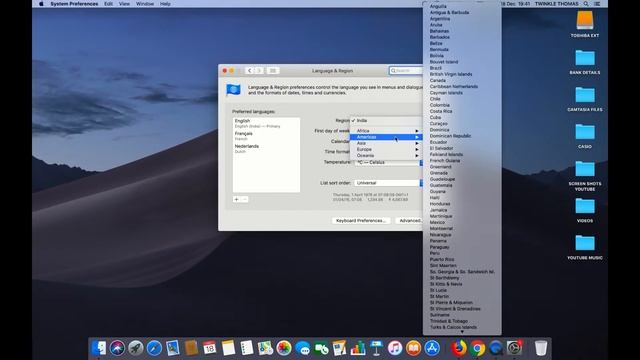Open QuickTime Player in the dock
Image resolution: width=640 pixels, height=360 pixels.
(x=496, y=348)
